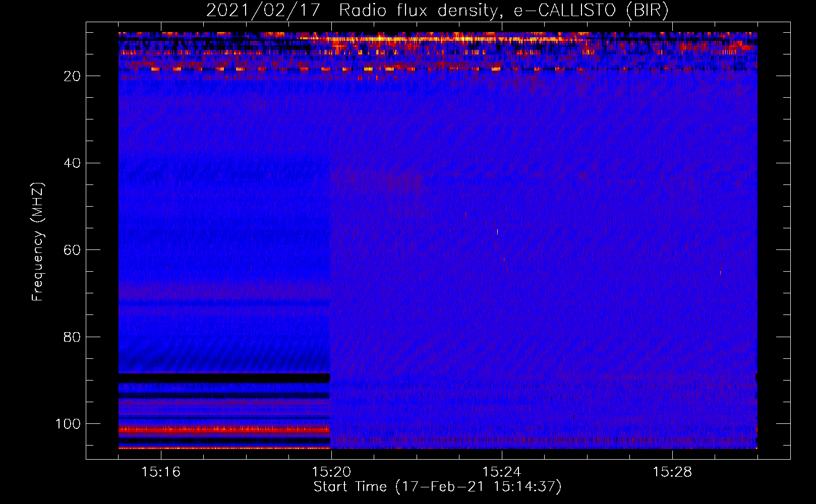Click the 15:16 time tick label
Screen dimensions: 816x504
(x=161, y=472)
